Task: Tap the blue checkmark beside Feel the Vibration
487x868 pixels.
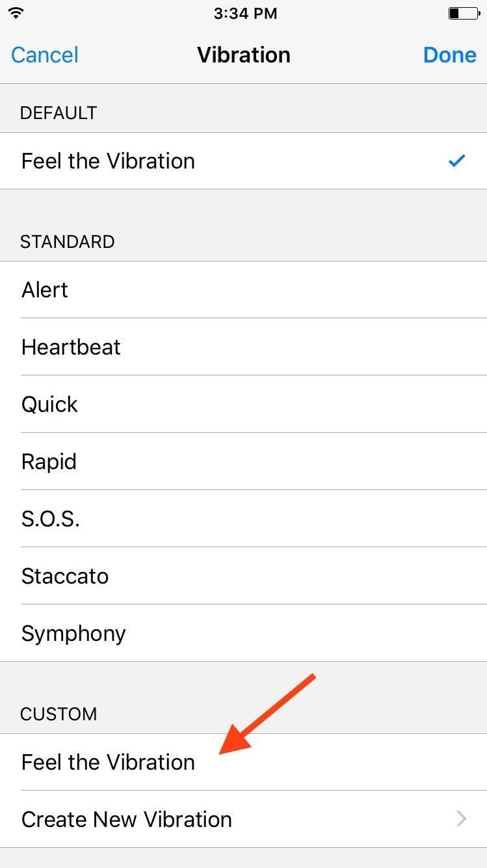Action: click(457, 161)
